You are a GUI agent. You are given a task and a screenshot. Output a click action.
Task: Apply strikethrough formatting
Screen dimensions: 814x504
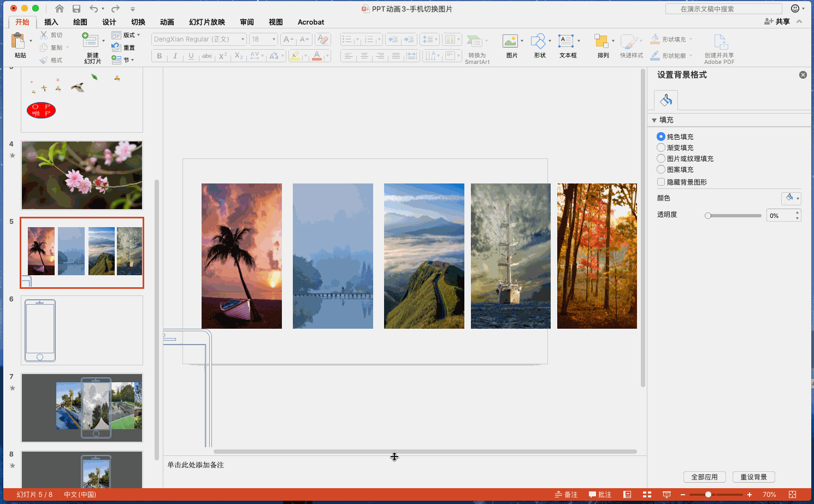click(207, 56)
